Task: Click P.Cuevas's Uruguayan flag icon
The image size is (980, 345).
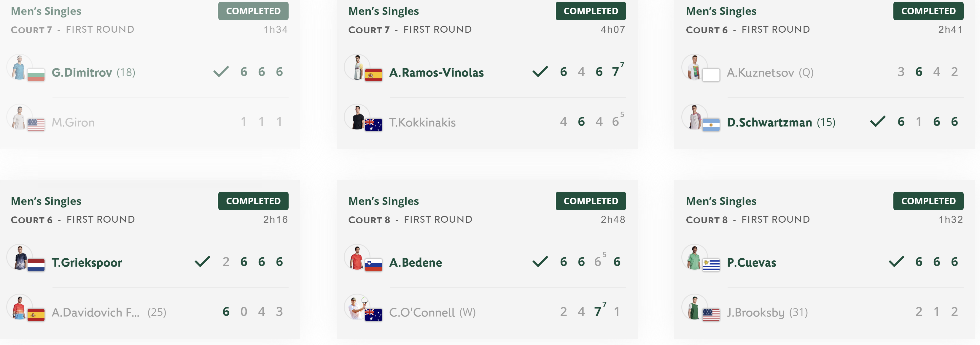Action: pyautogui.click(x=711, y=265)
